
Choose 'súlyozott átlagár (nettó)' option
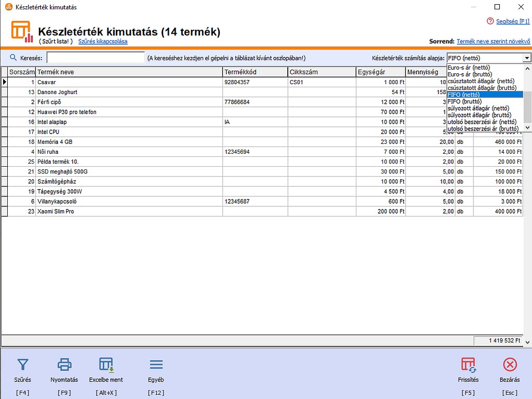(479, 108)
